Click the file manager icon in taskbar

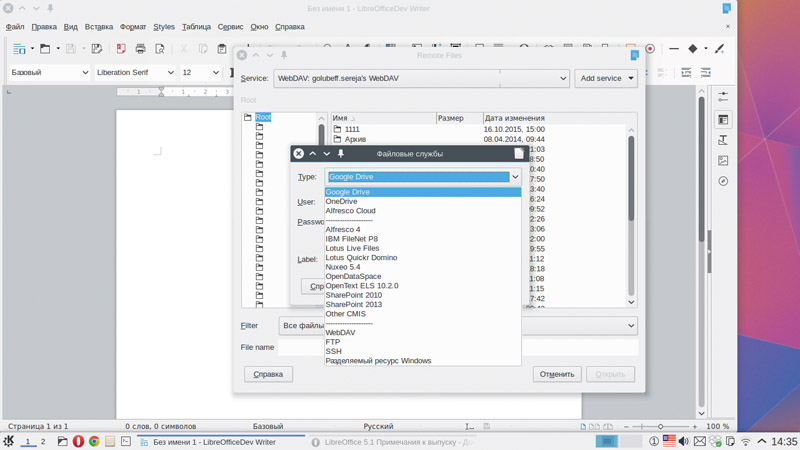[62, 441]
